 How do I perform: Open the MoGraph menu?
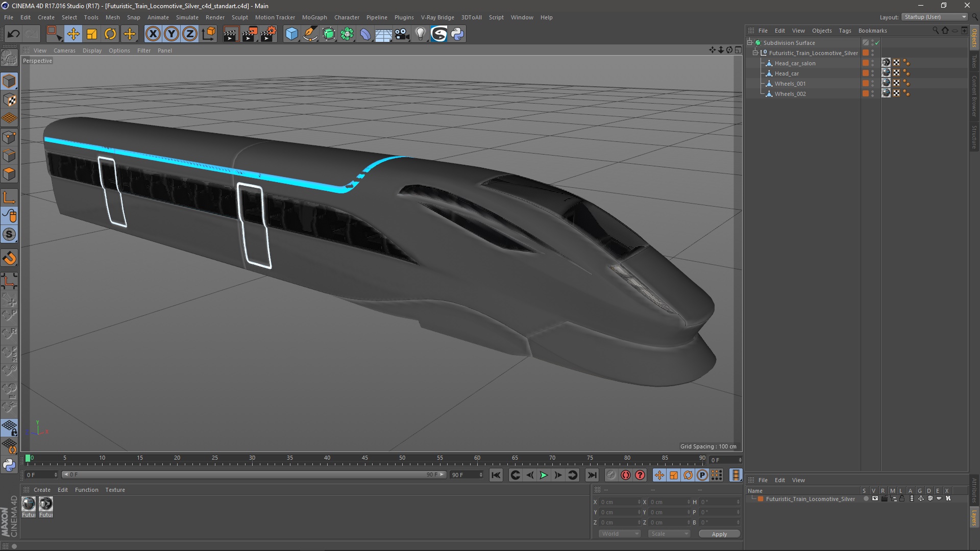(314, 17)
